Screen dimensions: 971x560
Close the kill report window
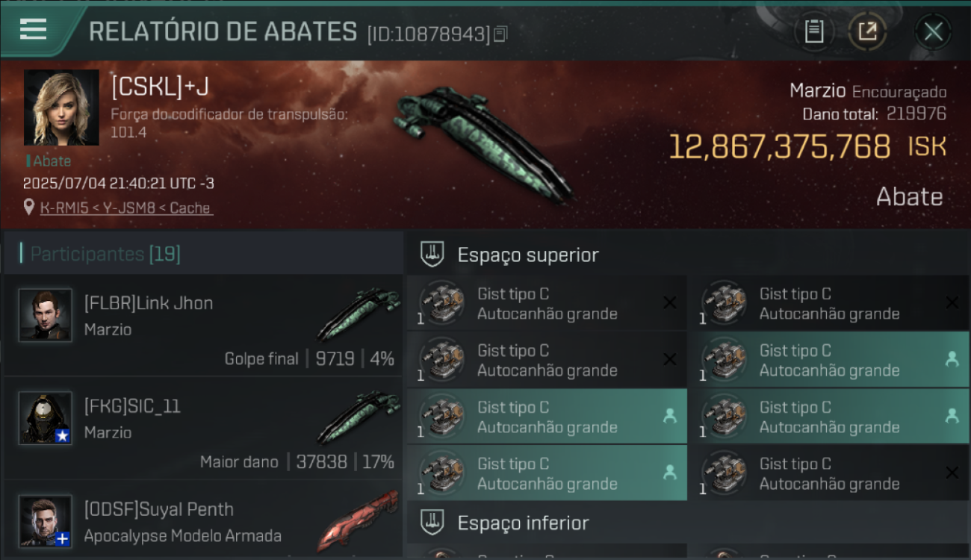click(x=933, y=31)
